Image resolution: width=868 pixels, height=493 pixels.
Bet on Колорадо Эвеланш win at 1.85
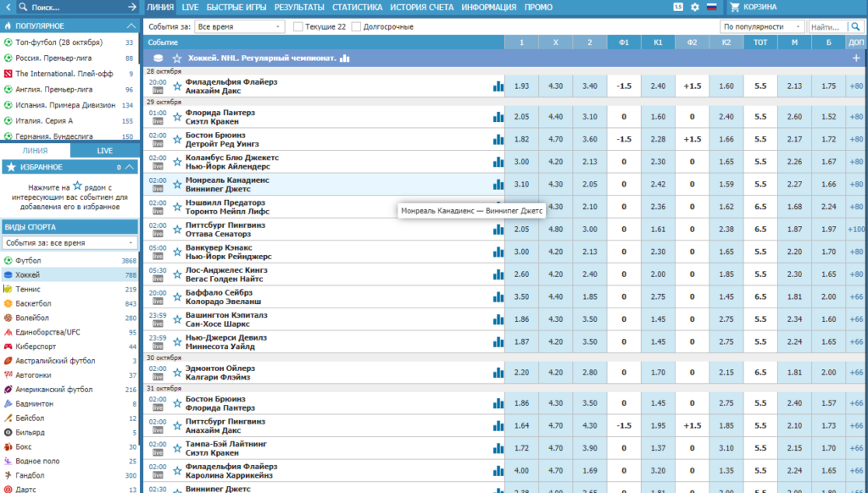point(590,297)
